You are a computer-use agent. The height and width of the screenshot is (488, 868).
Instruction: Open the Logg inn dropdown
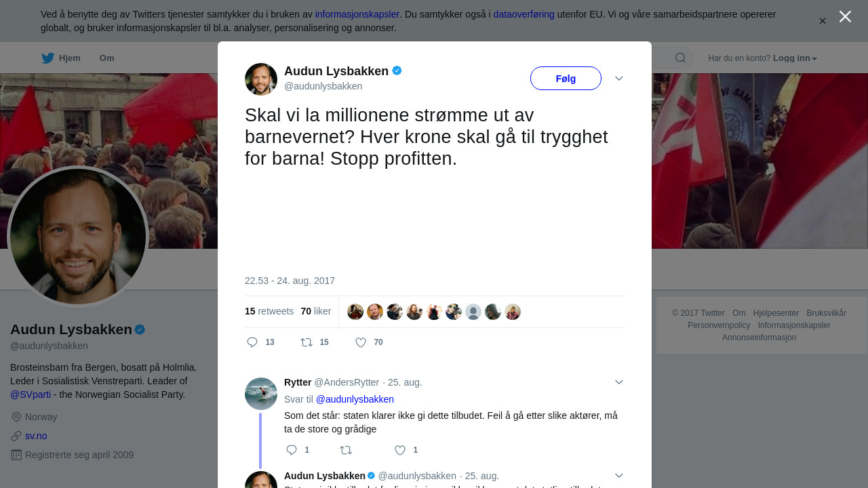point(795,58)
